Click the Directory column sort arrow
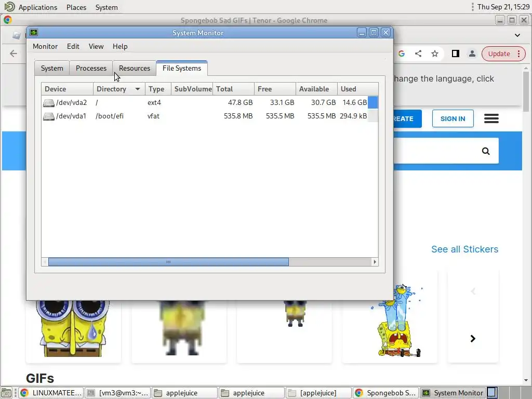The width and height of the screenshot is (532, 399). [137, 89]
